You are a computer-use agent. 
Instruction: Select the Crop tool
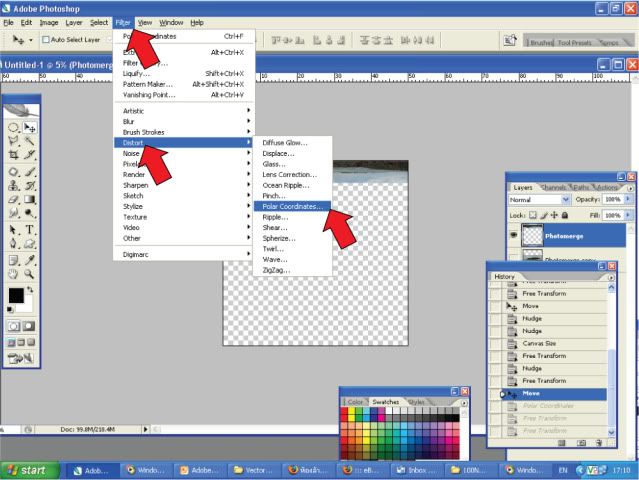13,155
